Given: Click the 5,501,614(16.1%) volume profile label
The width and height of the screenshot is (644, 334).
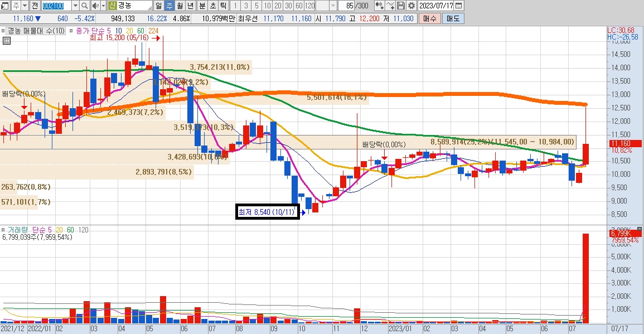Looking at the screenshot, I should coord(337,98).
